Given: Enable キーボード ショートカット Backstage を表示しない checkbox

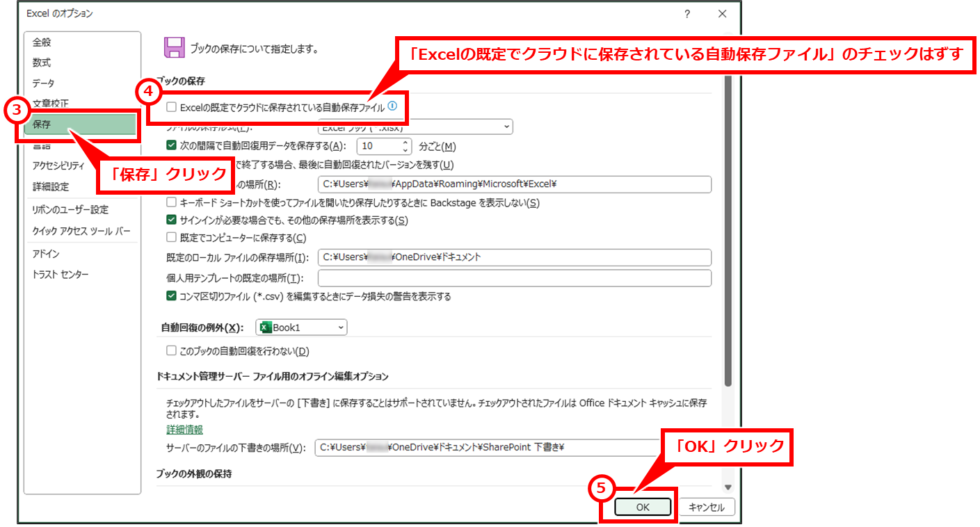Looking at the screenshot, I should tap(172, 203).
